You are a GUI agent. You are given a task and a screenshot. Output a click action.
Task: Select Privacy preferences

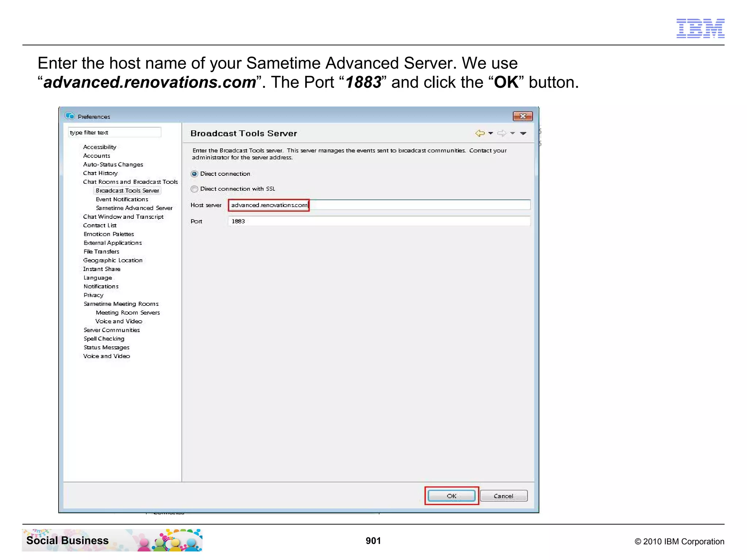pos(93,295)
